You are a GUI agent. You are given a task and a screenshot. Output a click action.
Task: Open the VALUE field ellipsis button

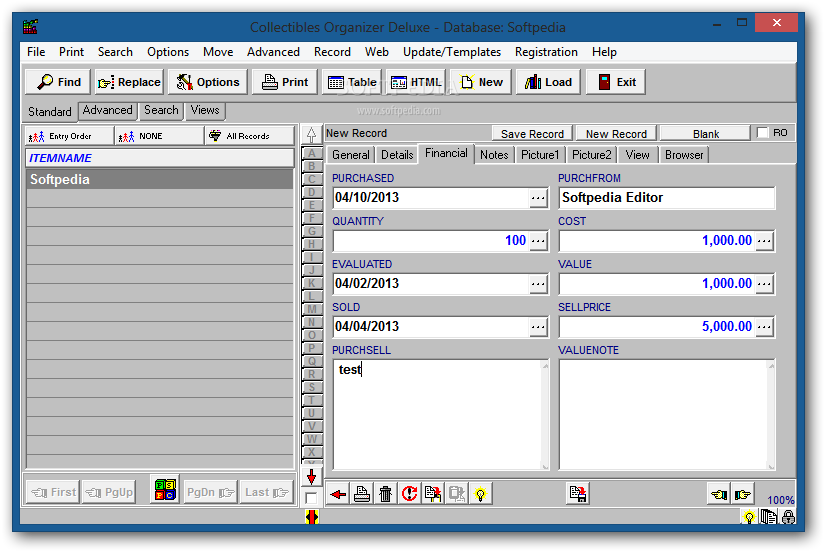click(x=764, y=284)
